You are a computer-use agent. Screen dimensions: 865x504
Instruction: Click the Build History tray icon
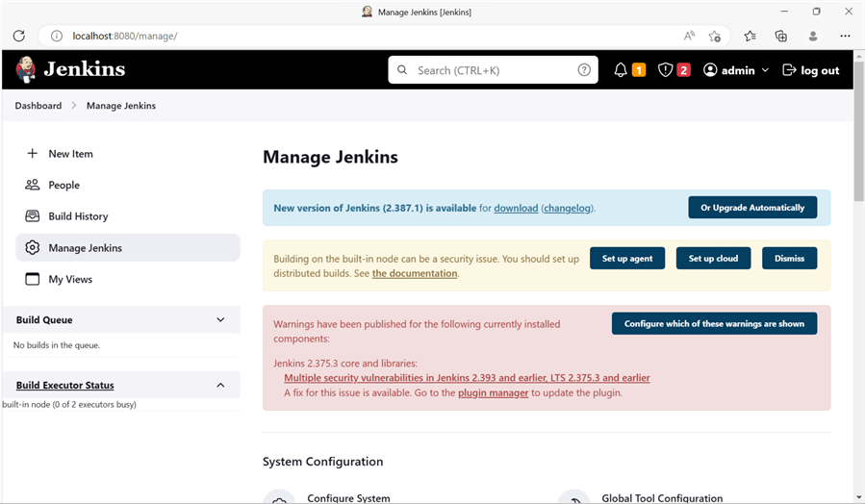[33, 216]
